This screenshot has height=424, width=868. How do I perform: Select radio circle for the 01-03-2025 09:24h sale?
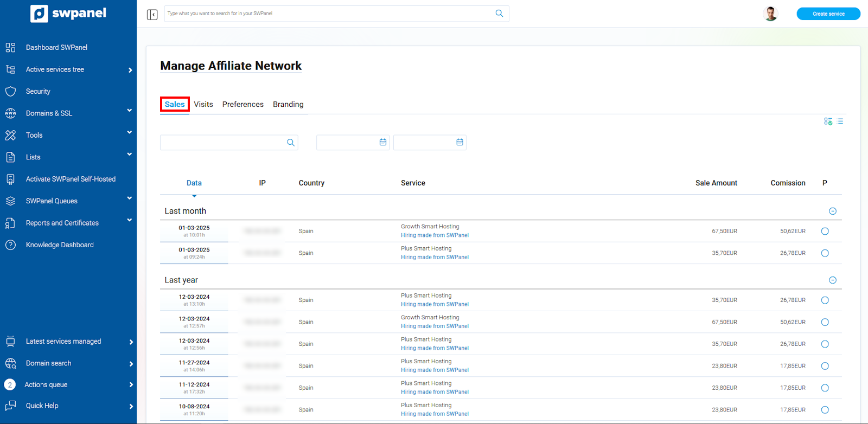point(825,253)
